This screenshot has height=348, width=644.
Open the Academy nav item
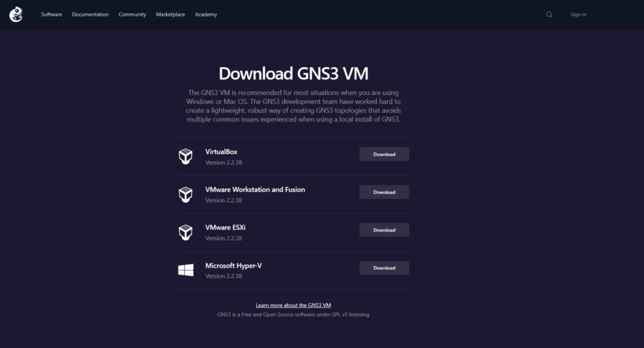[206, 14]
